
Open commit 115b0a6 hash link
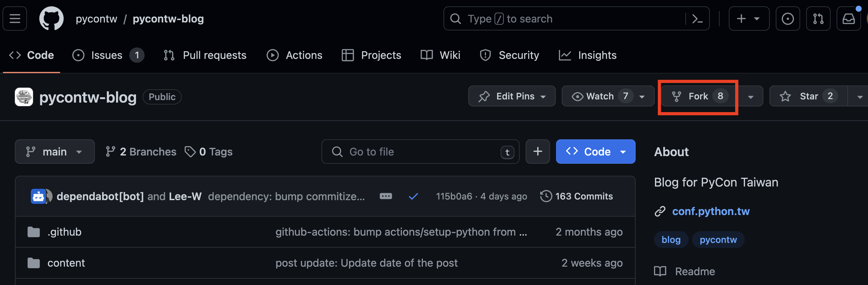click(x=454, y=196)
